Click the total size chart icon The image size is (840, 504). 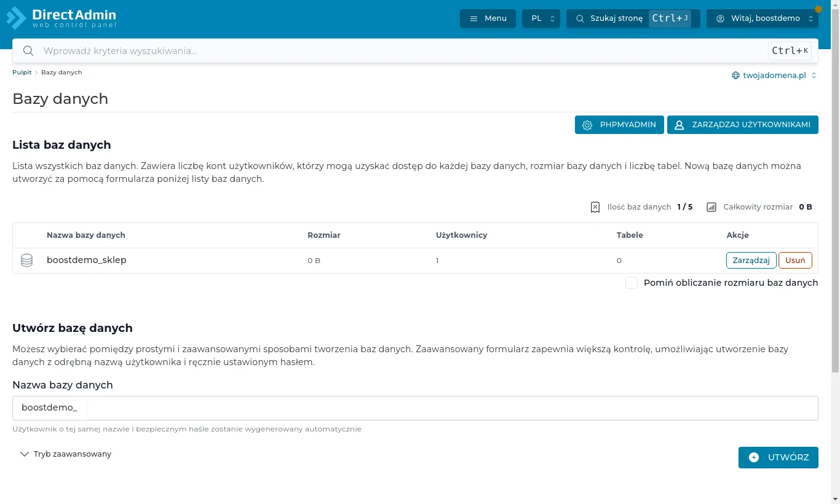tap(711, 207)
